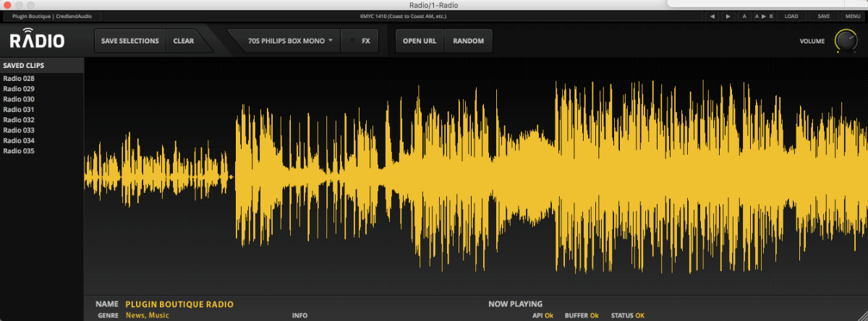Select the Radio 031 saved clip
Viewport: 868px width, 321px height.
coord(19,109)
